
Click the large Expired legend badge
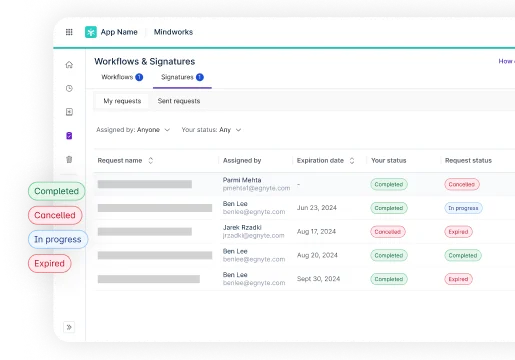click(x=50, y=263)
